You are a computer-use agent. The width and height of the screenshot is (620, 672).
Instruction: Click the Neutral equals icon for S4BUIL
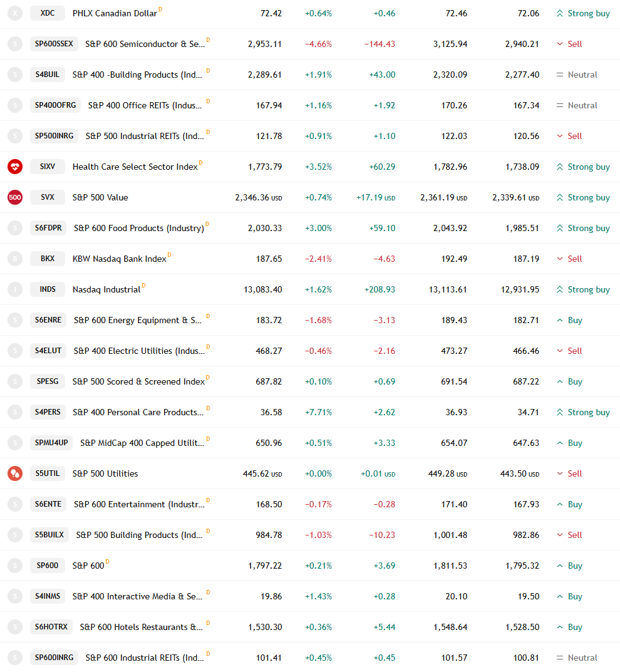click(560, 75)
